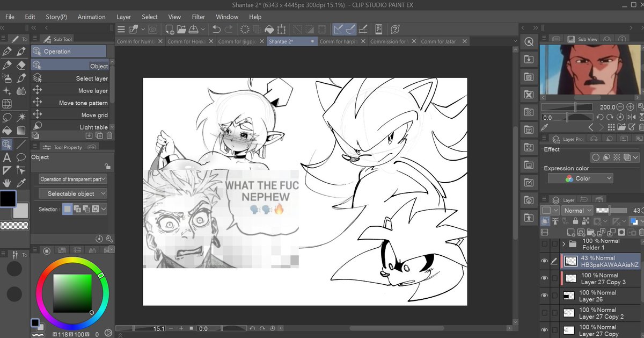Select the Fill bucket tool

pos(7,131)
